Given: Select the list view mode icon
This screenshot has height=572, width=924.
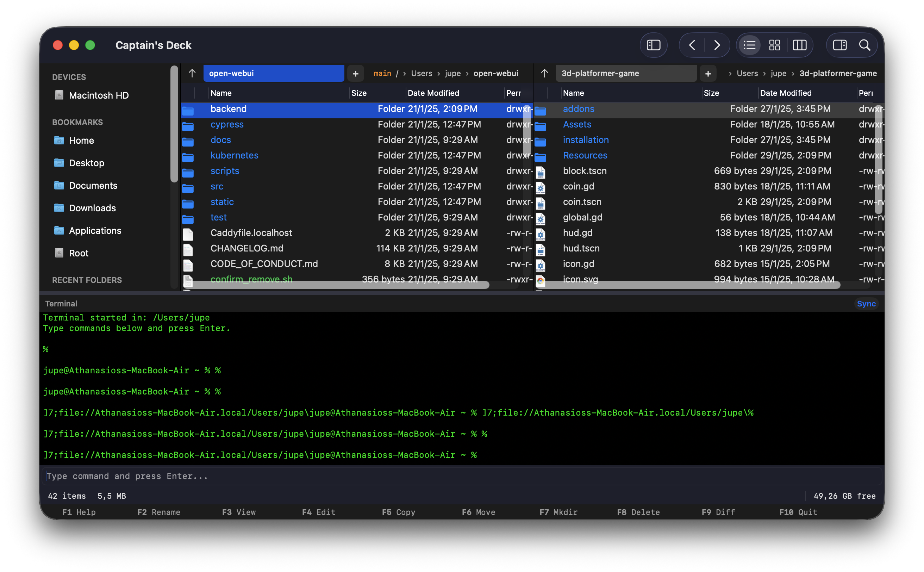Looking at the screenshot, I should [x=749, y=45].
